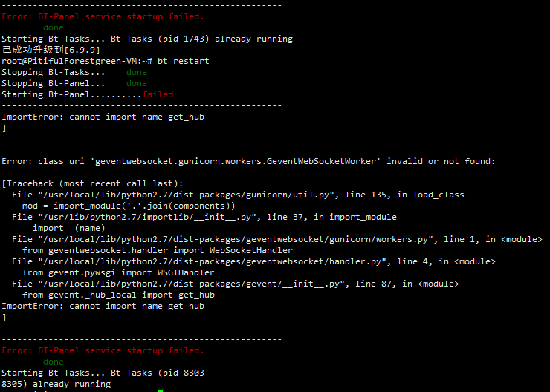Click the bottom red 'service startup failed' line

click(x=103, y=350)
